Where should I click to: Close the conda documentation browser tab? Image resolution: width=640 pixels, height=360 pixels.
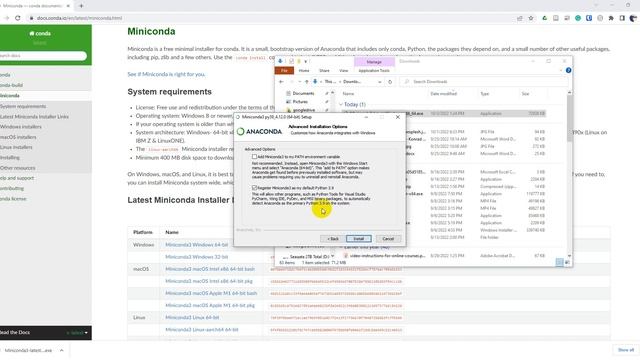click(x=68, y=6)
